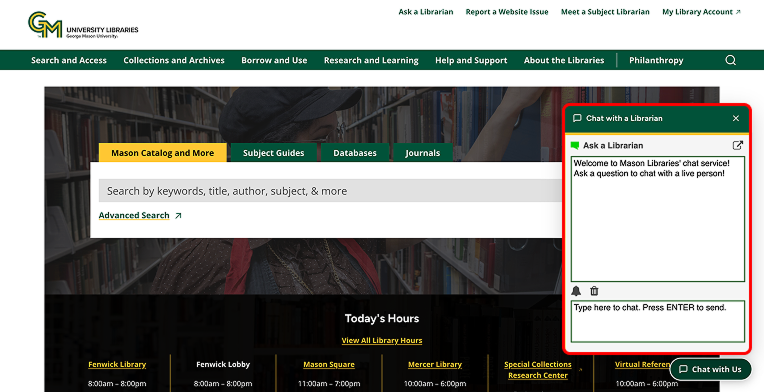Click the Ask a Librarian chat status label
Screen dimensions: 764x392
point(613,145)
